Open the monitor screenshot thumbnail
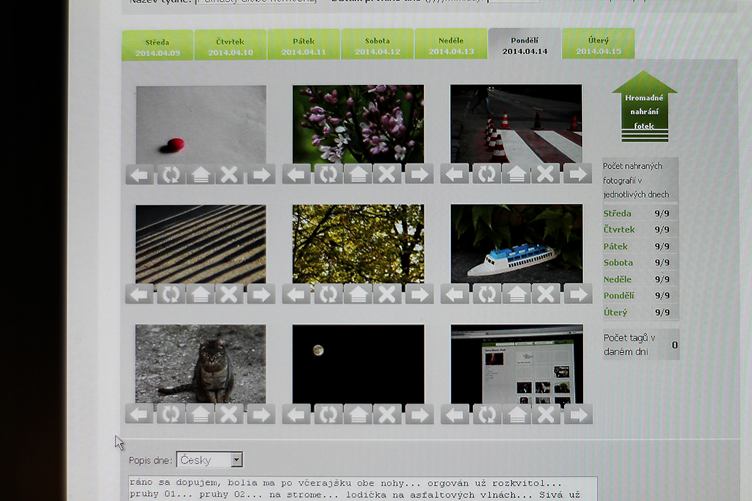This screenshot has height=501, width=752. click(x=517, y=364)
